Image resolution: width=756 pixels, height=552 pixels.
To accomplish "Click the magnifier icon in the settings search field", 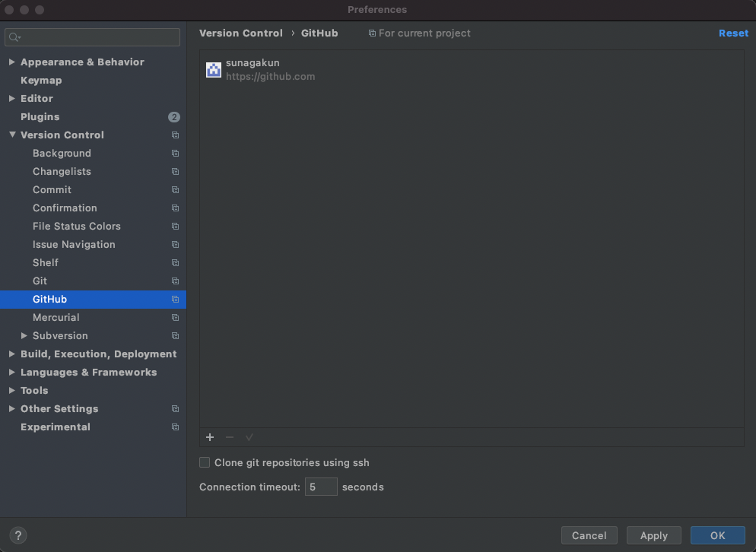I will click(x=14, y=36).
